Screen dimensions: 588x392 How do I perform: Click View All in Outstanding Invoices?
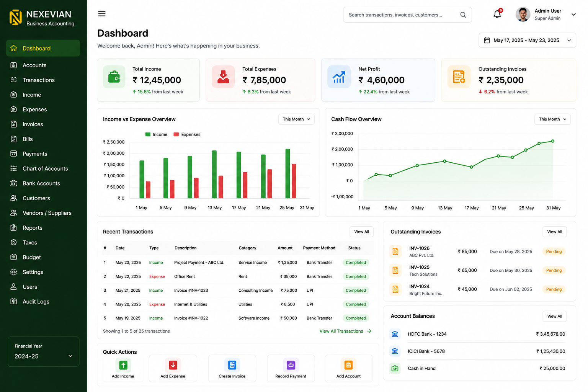coord(554,232)
